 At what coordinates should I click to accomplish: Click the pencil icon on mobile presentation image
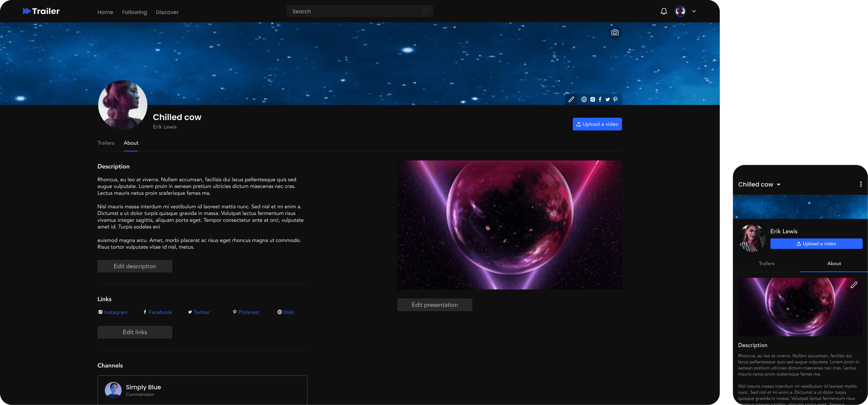[x=854, y=285]
